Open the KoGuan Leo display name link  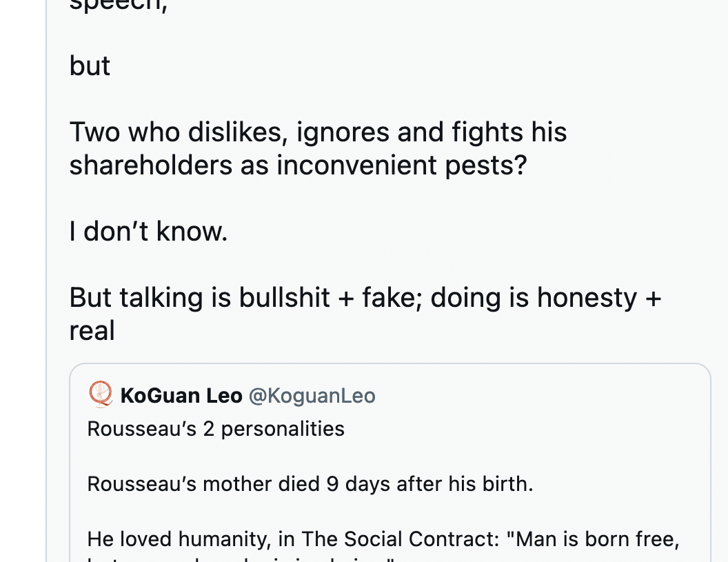click(x=181, y=396)
